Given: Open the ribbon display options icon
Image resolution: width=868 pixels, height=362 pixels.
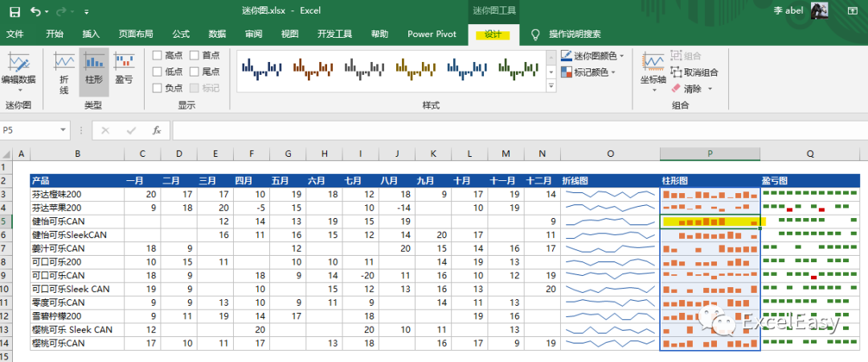Looking at the screenshot, I should [852, 10].
